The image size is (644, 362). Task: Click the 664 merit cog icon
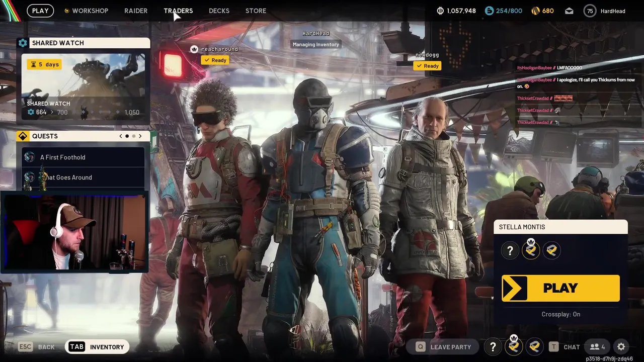(31, 112)
